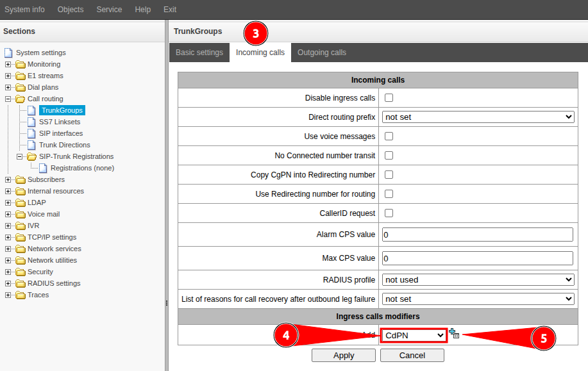This screenshot has height=371, width=588.
Task: Select SIP interfaces in the tree
Action: [61, 133]
